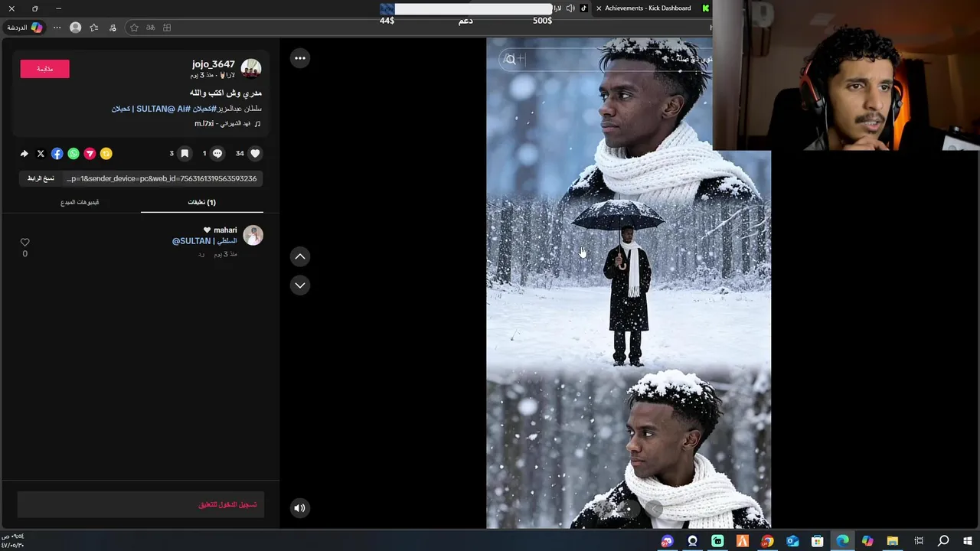The width and height of the screenshot is (980, 551).
Task: Open File Explorer from the taskbar
Action: 893,541
